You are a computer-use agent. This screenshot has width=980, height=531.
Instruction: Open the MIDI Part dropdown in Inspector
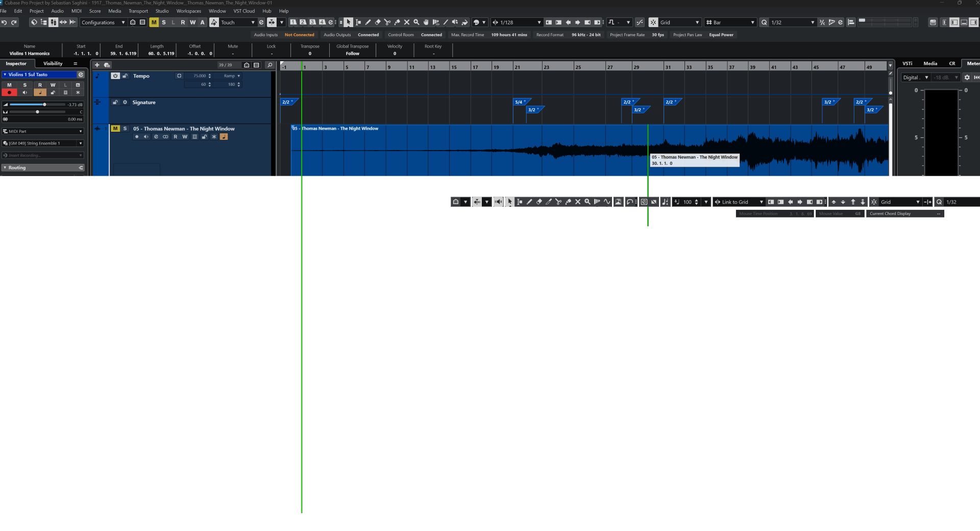tap(43, 131)
